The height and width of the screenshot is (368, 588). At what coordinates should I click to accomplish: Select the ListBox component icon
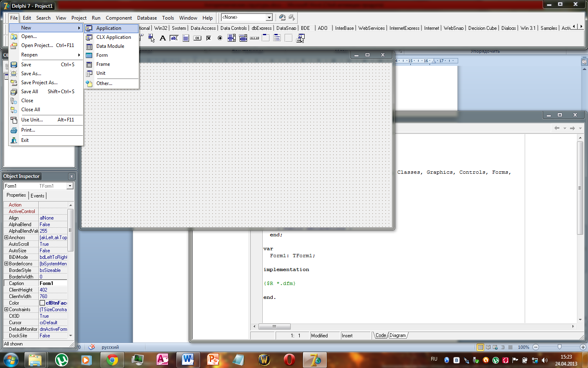coord(232,38)
